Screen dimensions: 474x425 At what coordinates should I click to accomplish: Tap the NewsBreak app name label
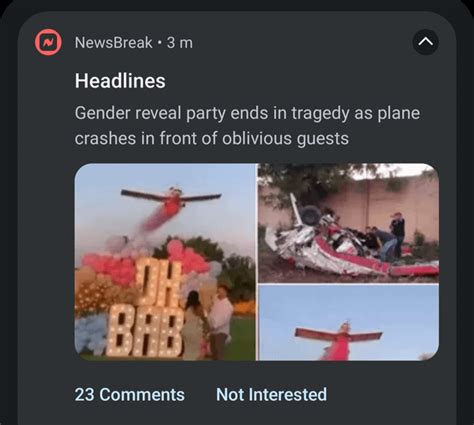point(113,43)
